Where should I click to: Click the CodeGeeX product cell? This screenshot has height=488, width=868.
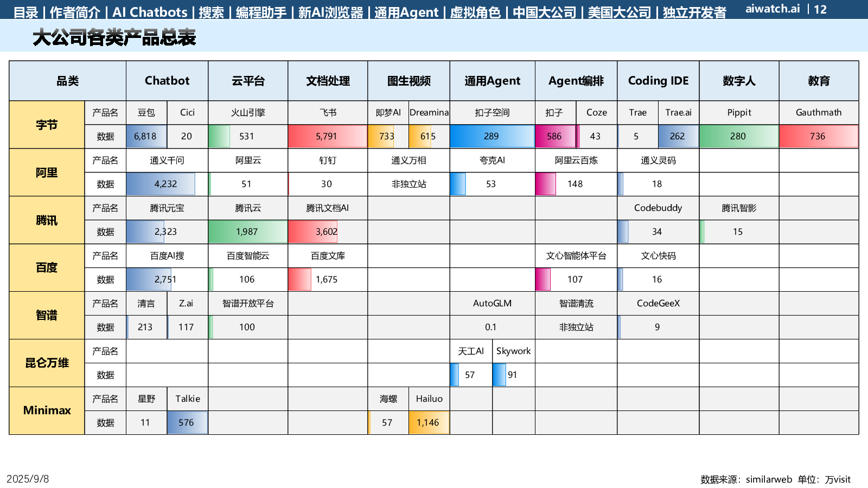658,303
